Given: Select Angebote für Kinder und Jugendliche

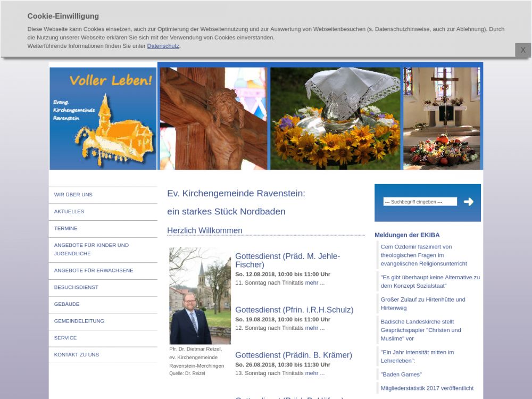Looking at the screenshot, I should (92, 249).
